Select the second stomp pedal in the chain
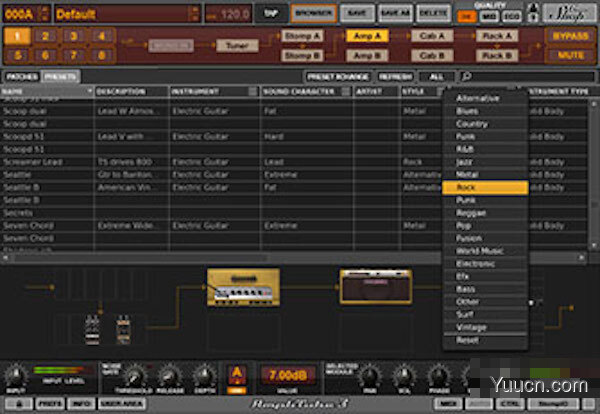 [123, 330]
